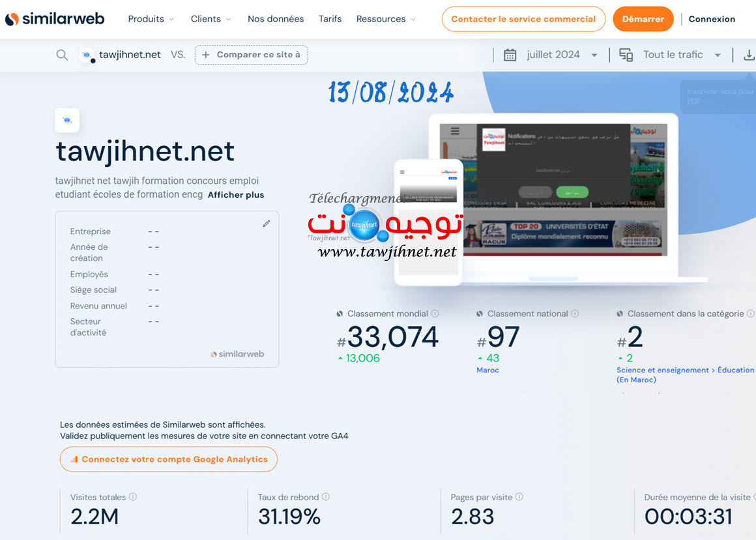
Task: Click the Connexion link
Action: 712,19
